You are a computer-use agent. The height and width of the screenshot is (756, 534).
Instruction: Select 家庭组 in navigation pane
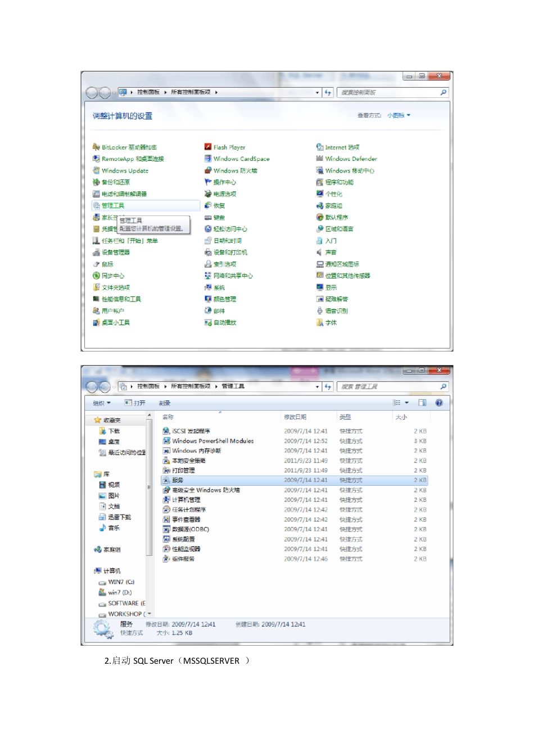point(107,550)
